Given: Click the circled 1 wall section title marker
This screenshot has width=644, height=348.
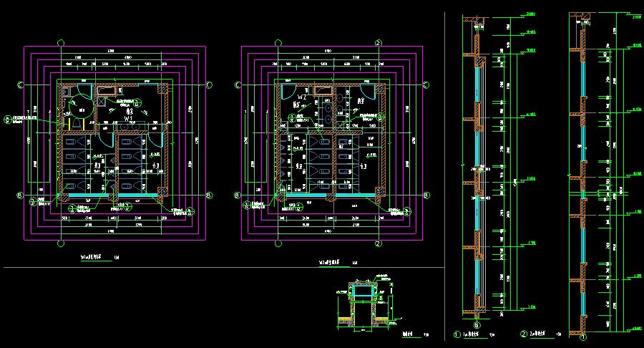Looking at the screenshot, I should (457, 334).
